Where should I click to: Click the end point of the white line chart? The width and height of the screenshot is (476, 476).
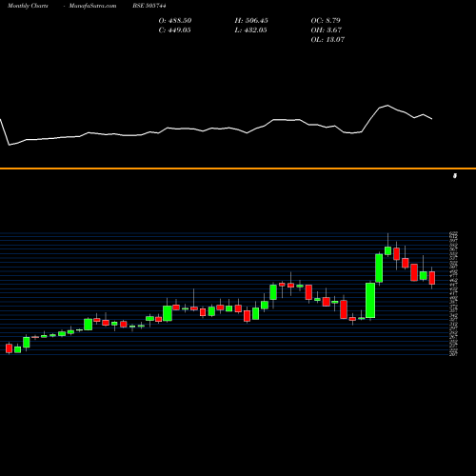coord(432,119)
